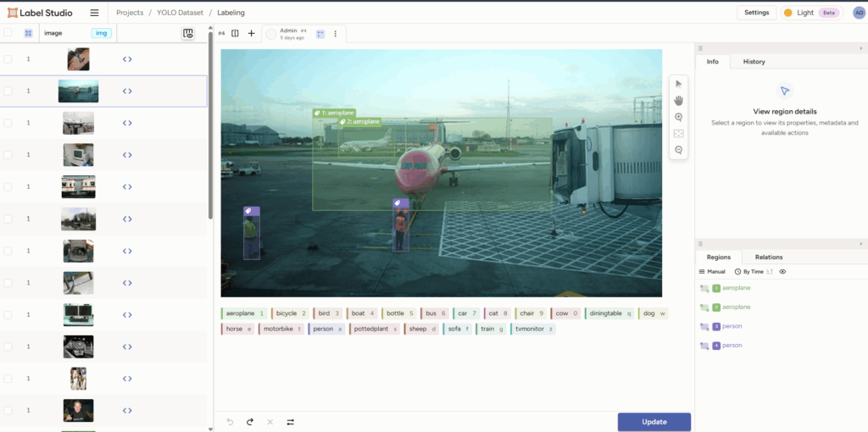The width and height of the screenshot is (868, 432).
Task: Click the person bounding box near the plane nose
Action: tap(401, 230)
